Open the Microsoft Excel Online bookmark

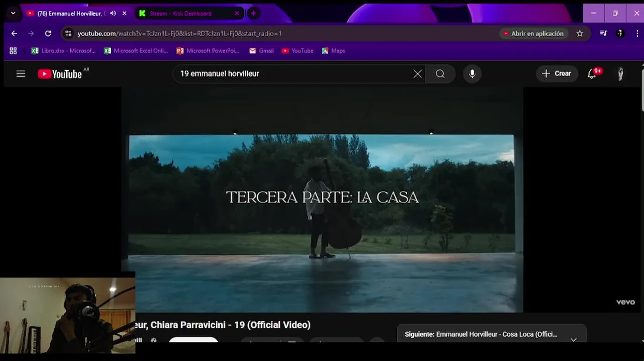click(136, 51)
